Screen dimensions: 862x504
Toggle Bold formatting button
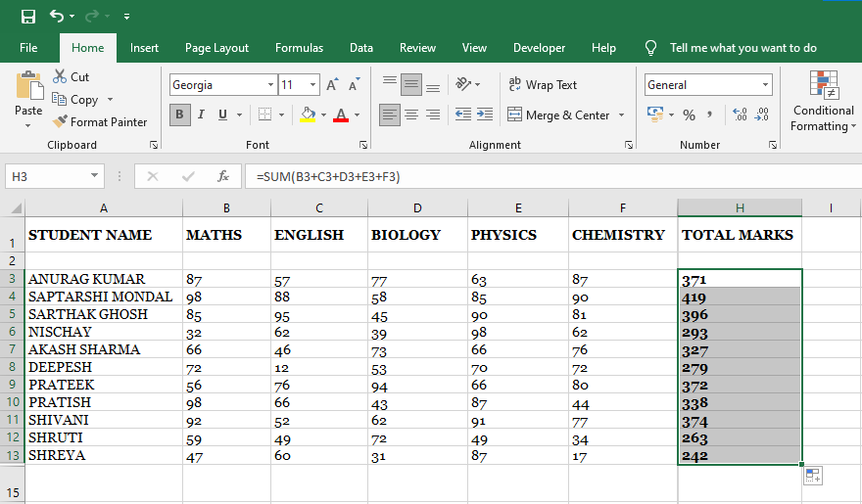[179, 115]
